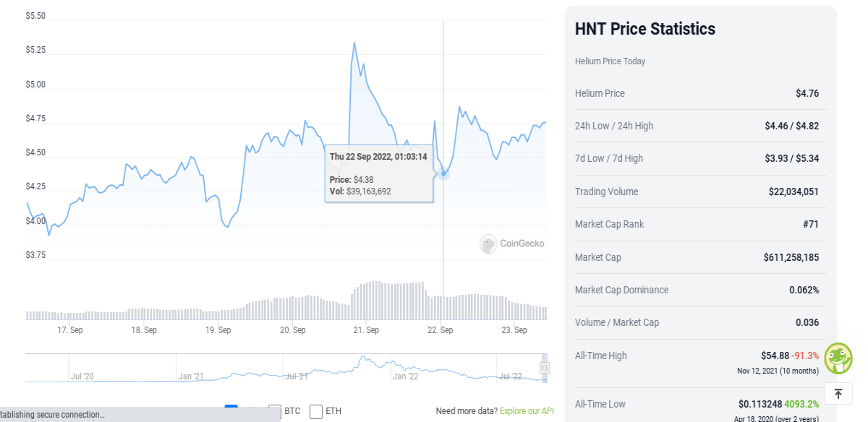Select the All-Time High price $54.88
The height and width of the screenshot is (422, 868).
coord(774,356)
